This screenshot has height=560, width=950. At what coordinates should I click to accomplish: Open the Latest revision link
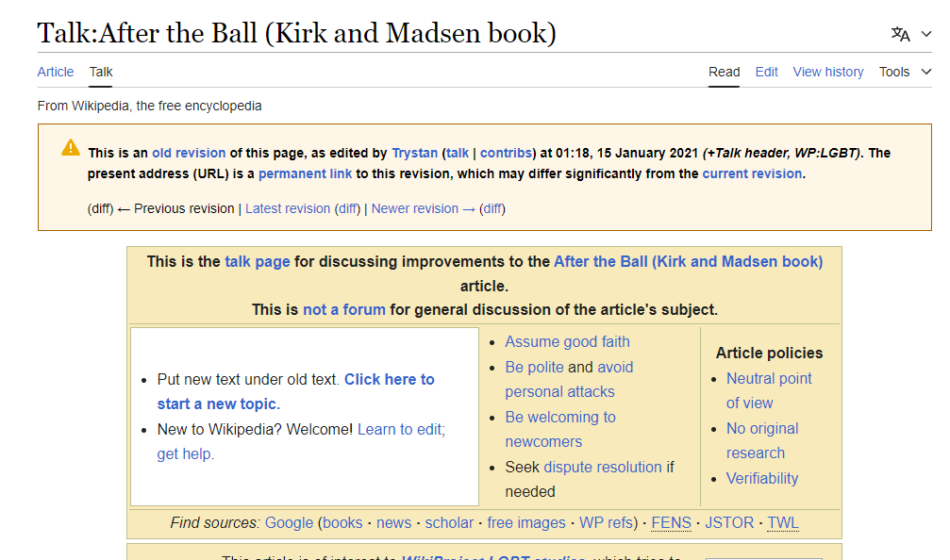point(288,209)
